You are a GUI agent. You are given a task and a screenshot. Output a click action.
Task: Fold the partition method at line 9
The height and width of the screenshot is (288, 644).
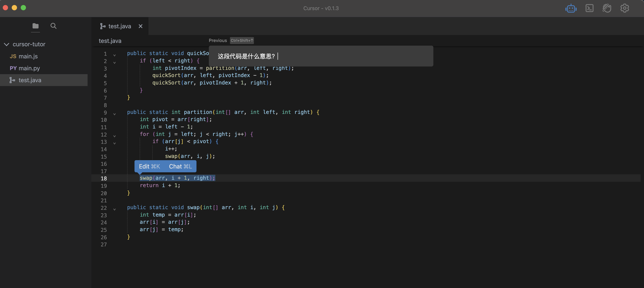pos(115,114)
